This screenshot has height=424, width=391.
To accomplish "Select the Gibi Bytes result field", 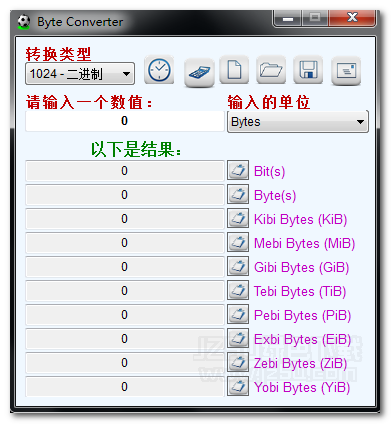I will [x=125, y=267].
